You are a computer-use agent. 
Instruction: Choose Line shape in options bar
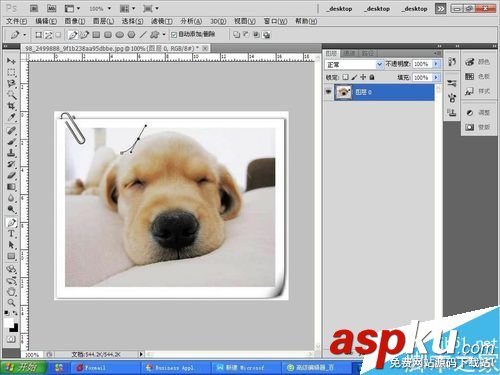(143, 34)
